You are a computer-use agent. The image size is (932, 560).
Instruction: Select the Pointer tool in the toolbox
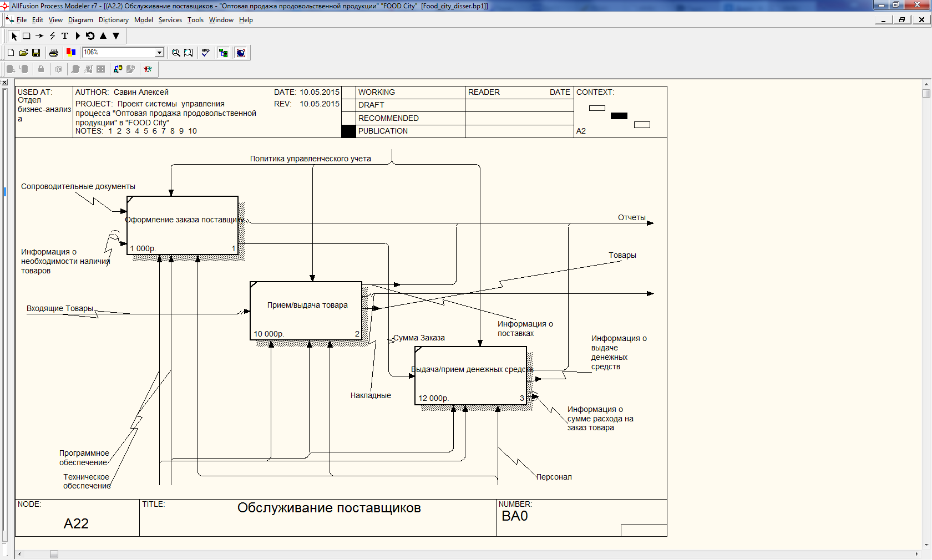(14, 36)
